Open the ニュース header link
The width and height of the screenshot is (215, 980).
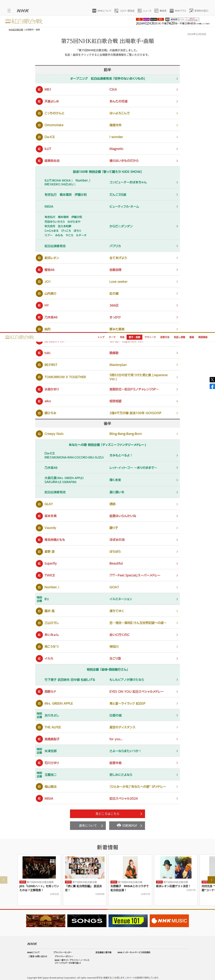pos(145,11)
